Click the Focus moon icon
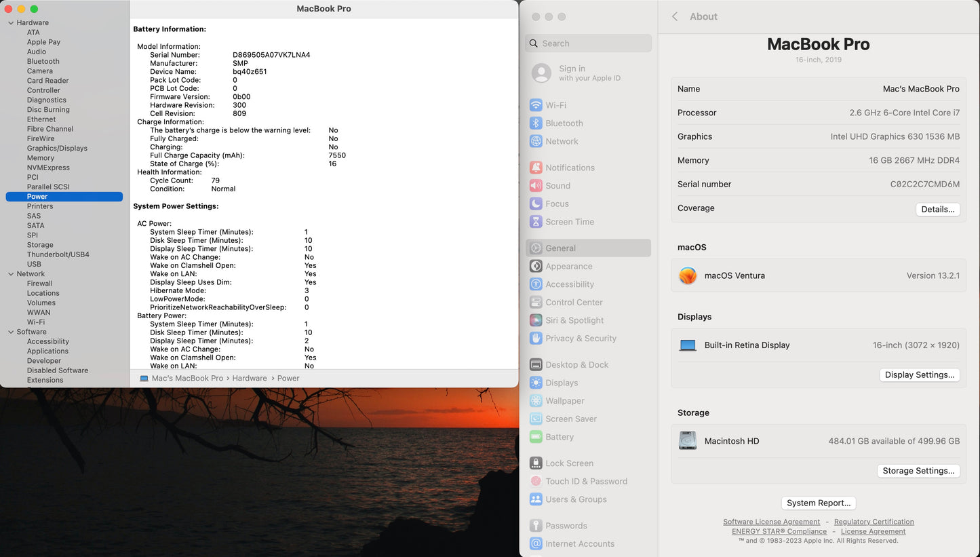This screenshot has width=980, height=557. click(536, 204)
